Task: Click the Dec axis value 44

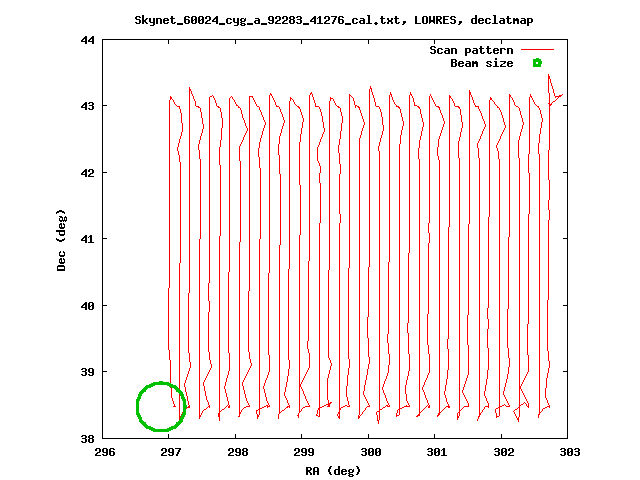Action: click(x=88, y=40)
